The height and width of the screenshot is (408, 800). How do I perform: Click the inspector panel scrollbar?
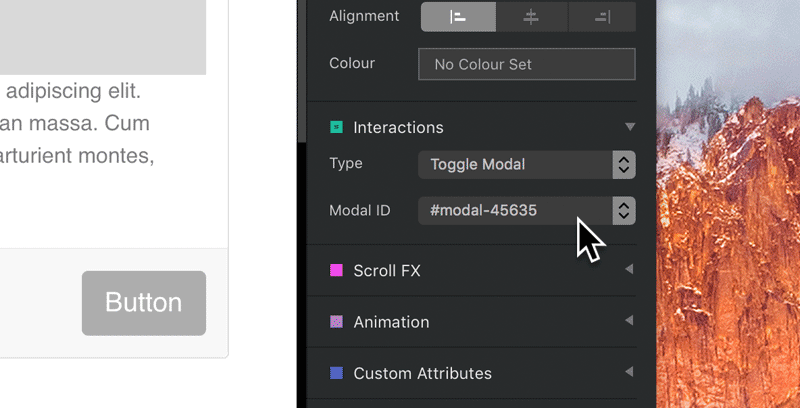tap(302, 71)
